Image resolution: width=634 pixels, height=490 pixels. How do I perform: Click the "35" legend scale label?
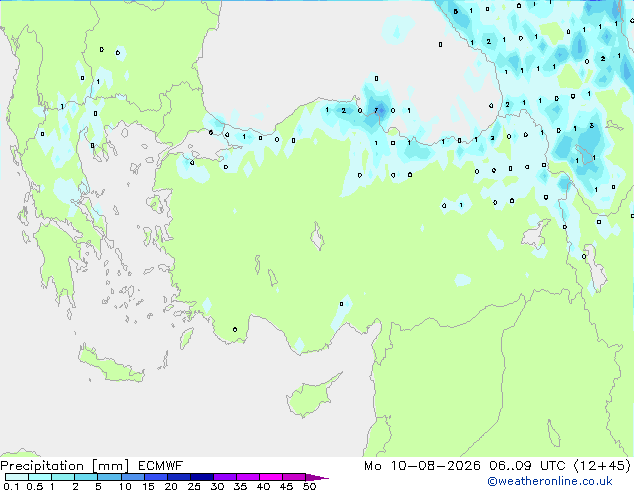[x=240, y=486]
